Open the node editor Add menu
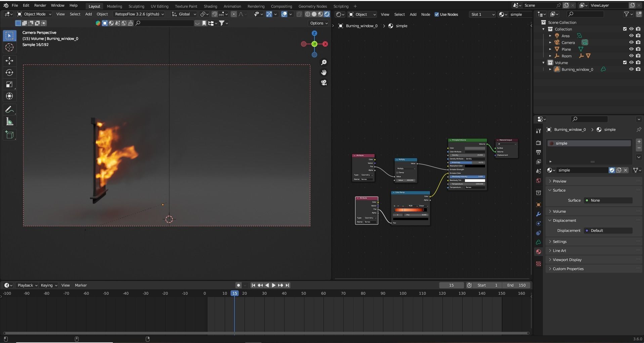This screenshot has height=343, width=644. [413, 14]
